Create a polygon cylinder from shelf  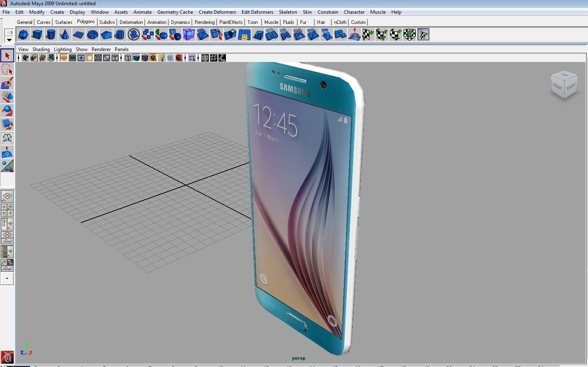[x=51, y=34]
